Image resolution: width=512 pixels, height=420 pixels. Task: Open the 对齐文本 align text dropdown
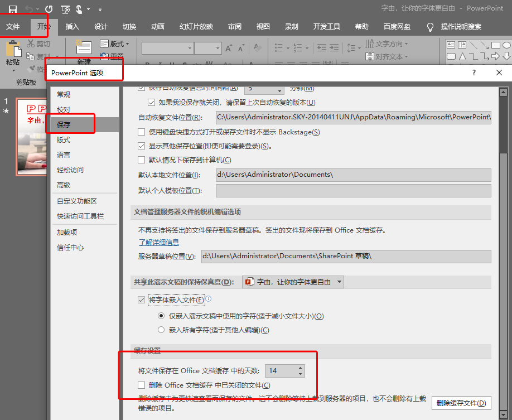pos(387,56)
